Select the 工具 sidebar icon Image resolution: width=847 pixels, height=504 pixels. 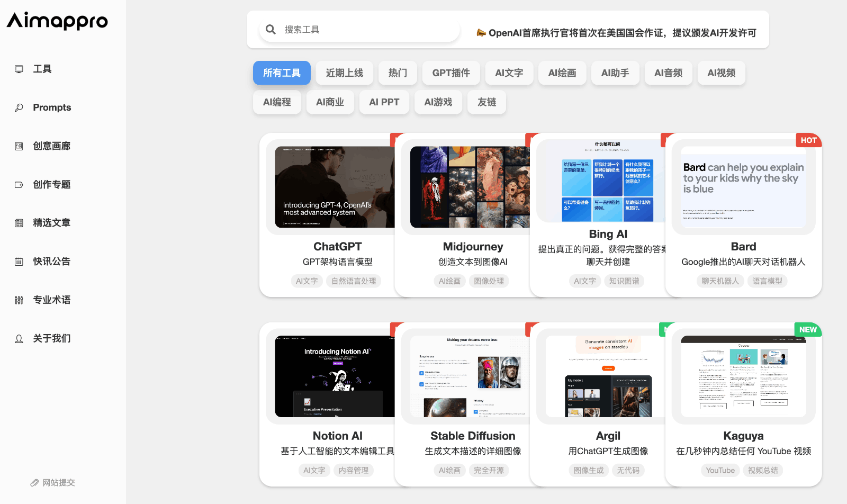pos(20,69)
